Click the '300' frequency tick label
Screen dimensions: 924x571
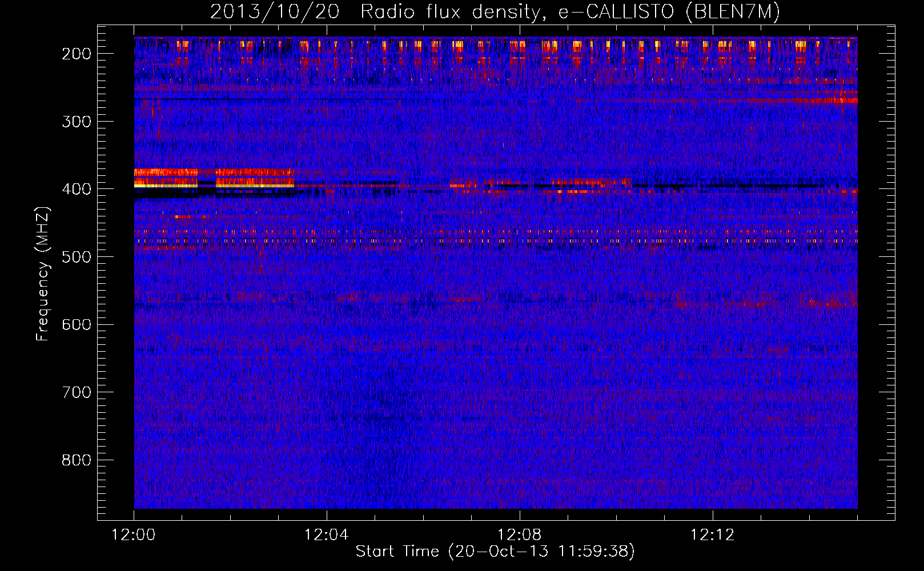click(x=76, y=121)
